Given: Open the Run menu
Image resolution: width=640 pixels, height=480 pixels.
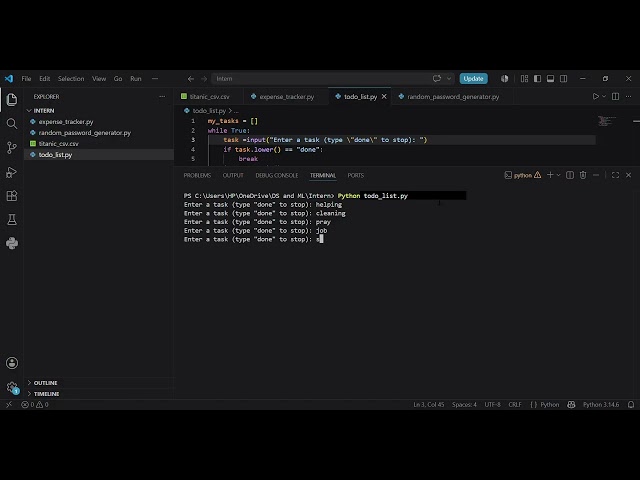Looking at the screenshot, I should (136, 78).
